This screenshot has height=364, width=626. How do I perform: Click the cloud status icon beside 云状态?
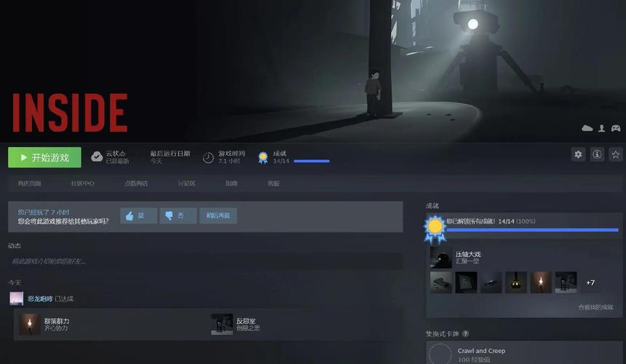pyautogui.click(x=97, y=157)
